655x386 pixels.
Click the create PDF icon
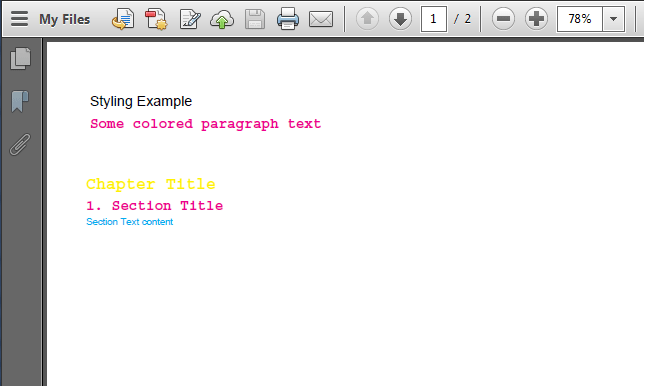156,19
